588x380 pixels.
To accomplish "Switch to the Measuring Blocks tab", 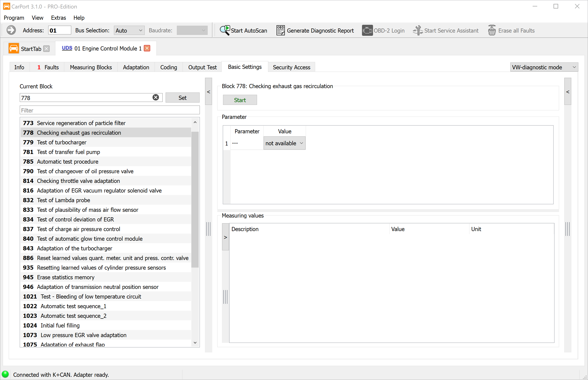I will tap(91, 67).
